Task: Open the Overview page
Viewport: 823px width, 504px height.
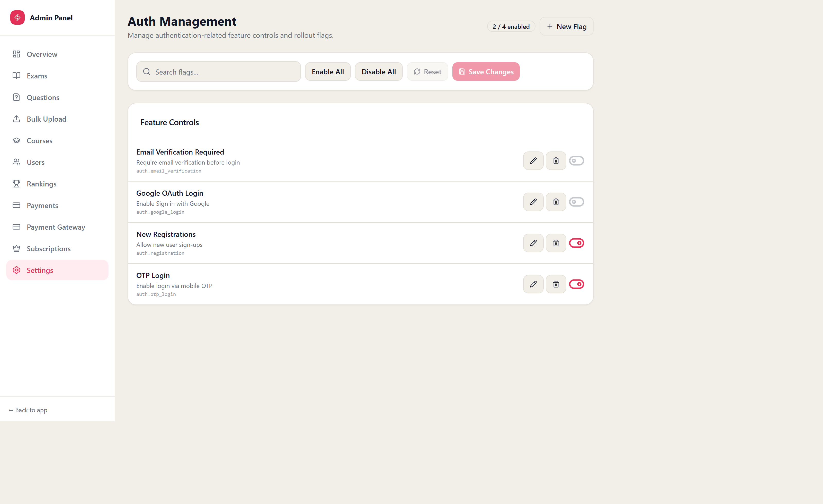Action: tap(57, 54)
